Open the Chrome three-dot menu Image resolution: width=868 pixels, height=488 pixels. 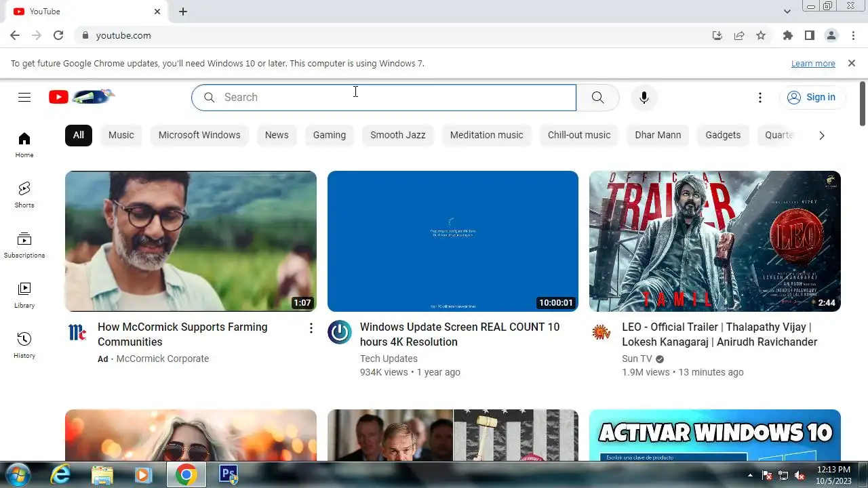pyautogui.click(x=853, y=35)
